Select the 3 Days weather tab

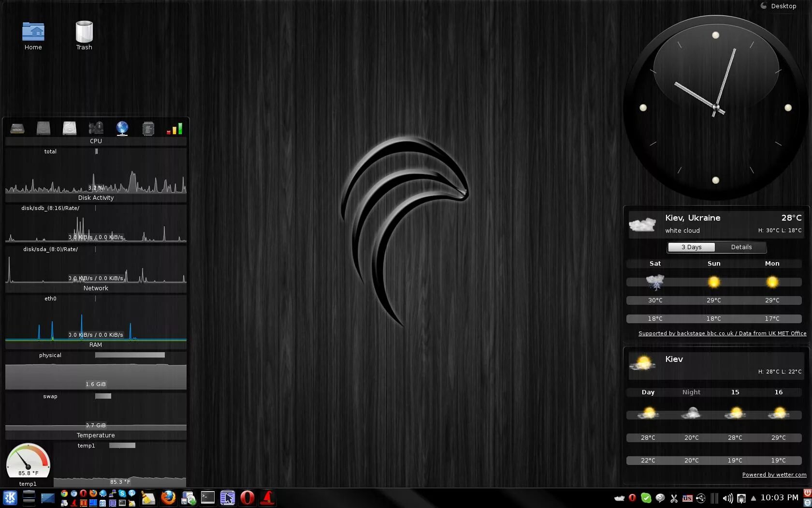691,247
